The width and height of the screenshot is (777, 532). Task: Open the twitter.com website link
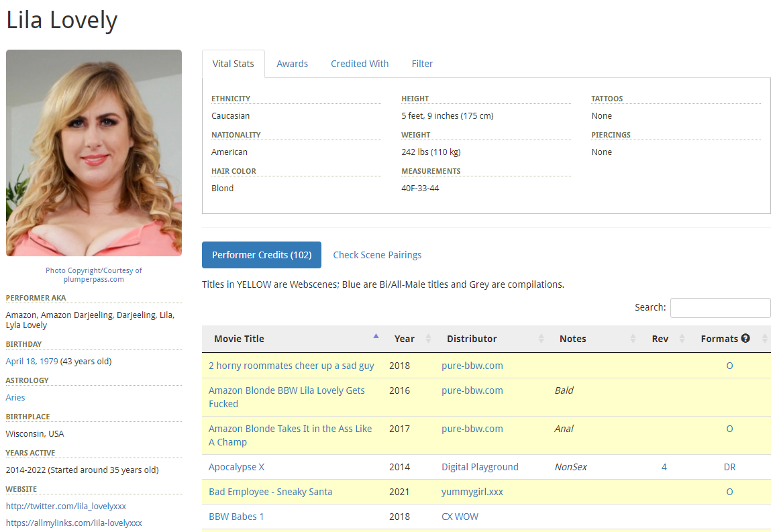pyautogui.click(x=66, y=507)
